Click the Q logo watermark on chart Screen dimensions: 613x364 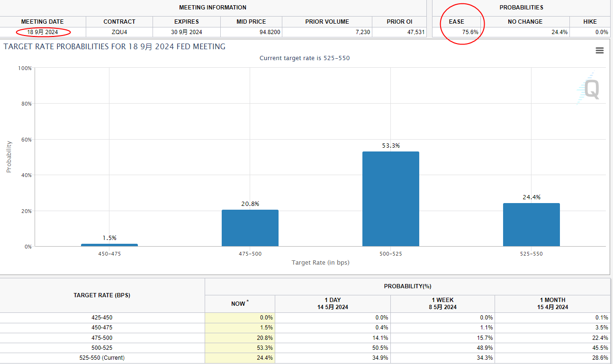coord(590,89)
